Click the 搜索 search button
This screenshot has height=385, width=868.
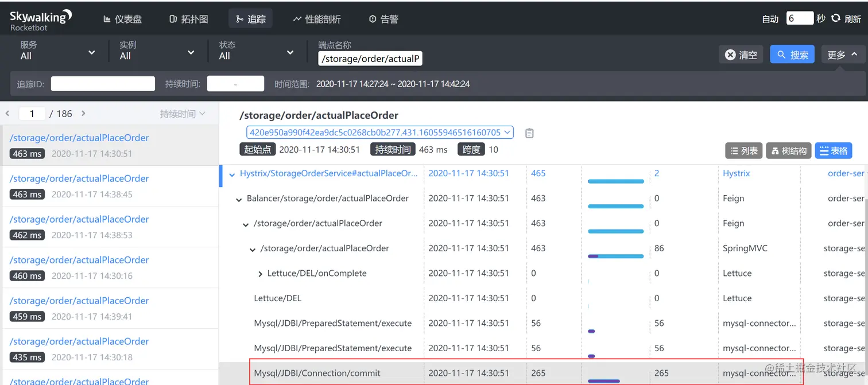pos(792,55)
